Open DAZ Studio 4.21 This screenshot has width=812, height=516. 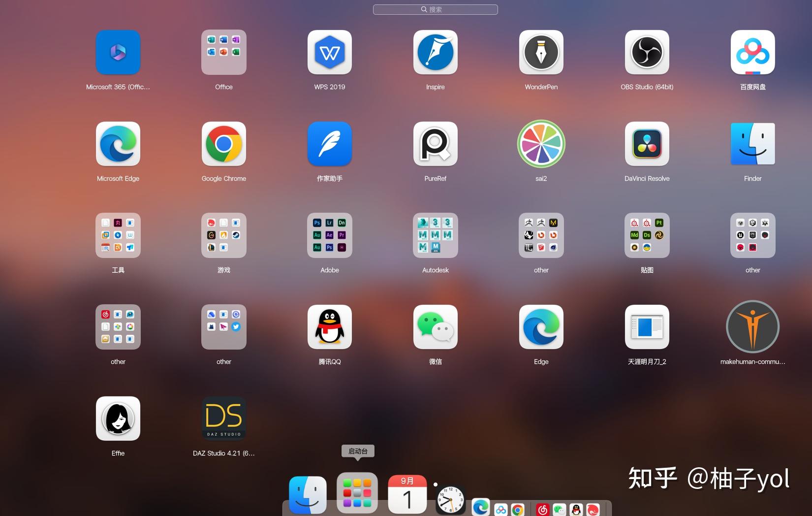click(x=223, y=419)
